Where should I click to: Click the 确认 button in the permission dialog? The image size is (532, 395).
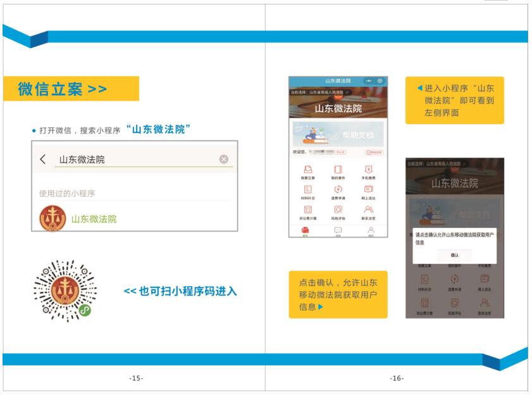[x=454, y=254]
